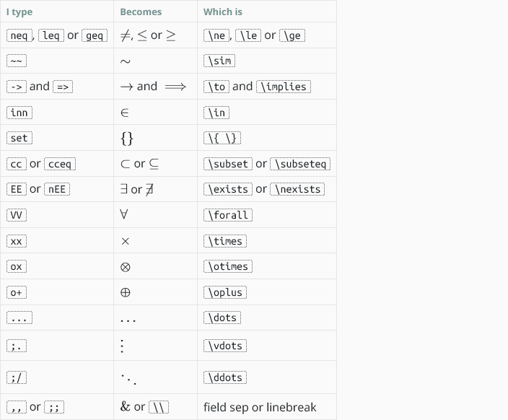Click the times multiplication symbol
The image size is (508, 420).
[126, 241]
